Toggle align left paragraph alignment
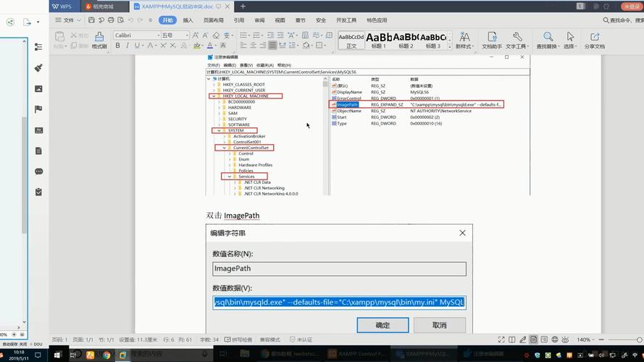Image resolution: width=644 pixels, height=362 pixels. click(x=243, y=46)
